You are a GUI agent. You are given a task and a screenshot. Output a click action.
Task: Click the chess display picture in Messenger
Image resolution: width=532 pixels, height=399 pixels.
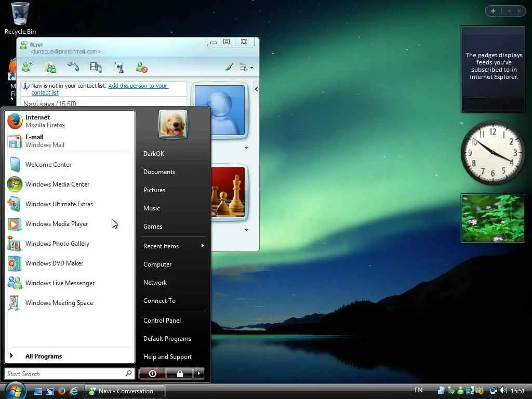point(228,192)
